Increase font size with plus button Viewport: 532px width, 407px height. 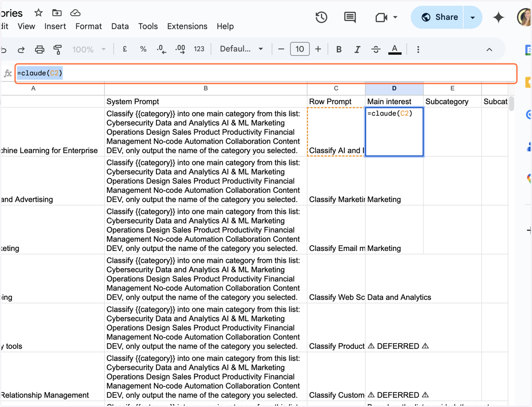point(318,49)
